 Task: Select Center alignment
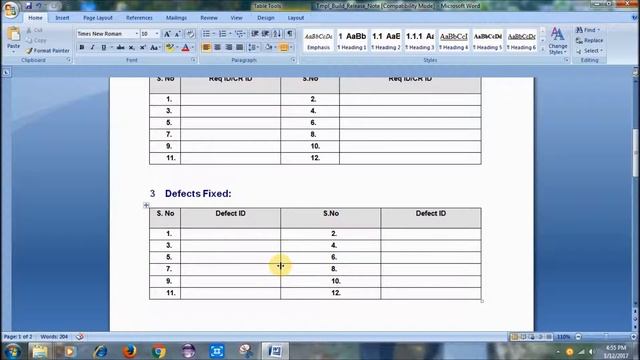(x=218, y=47)
